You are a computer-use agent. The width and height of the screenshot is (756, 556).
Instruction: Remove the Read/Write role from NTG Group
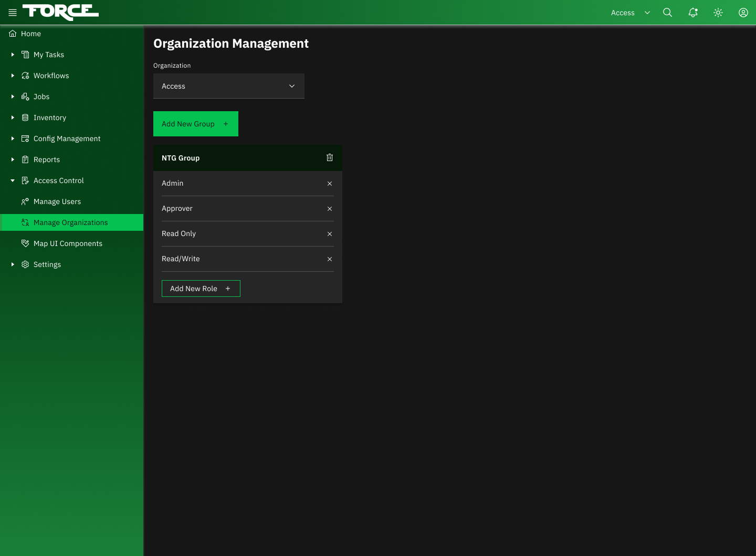(330, 259)
